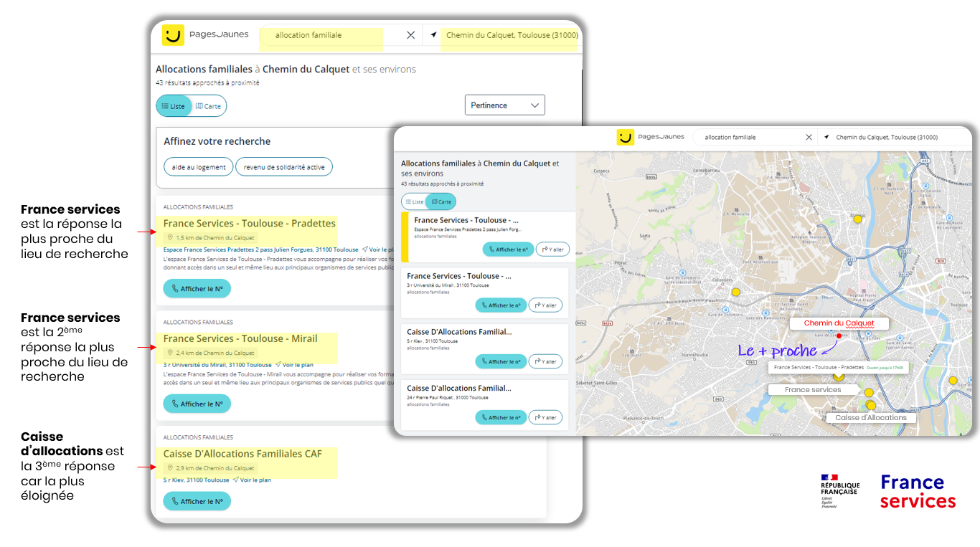Click 'Afficher le n°' on the 24 r Pierre Paul Riquet card

(x=501, y=417)
